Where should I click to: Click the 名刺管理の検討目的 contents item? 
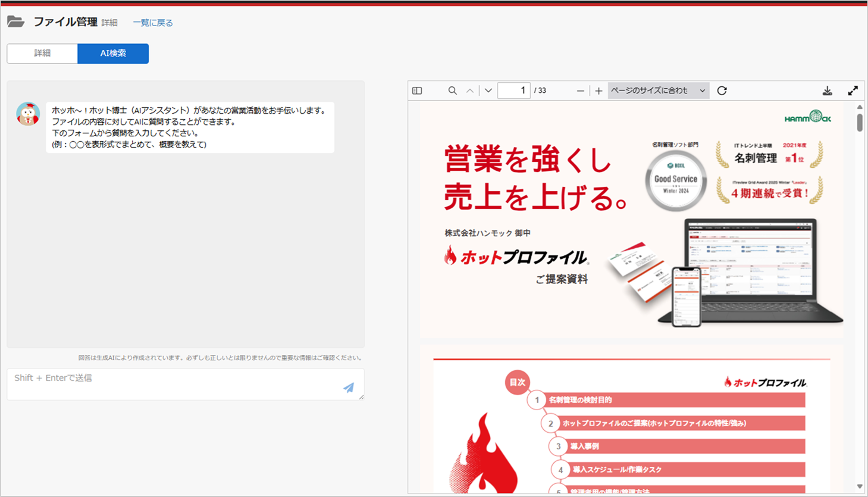point(580,400)
